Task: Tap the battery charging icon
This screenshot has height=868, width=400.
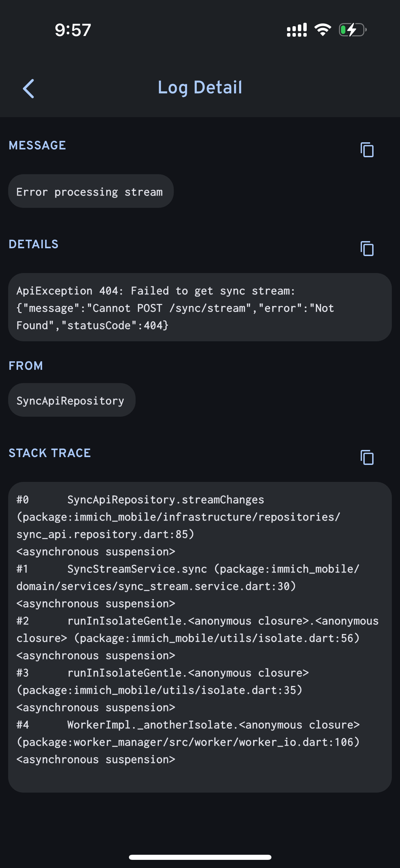Action: click(353, 30)
